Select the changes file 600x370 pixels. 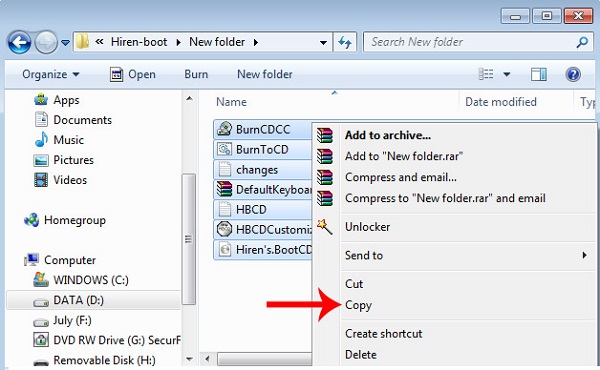point(262,170)
